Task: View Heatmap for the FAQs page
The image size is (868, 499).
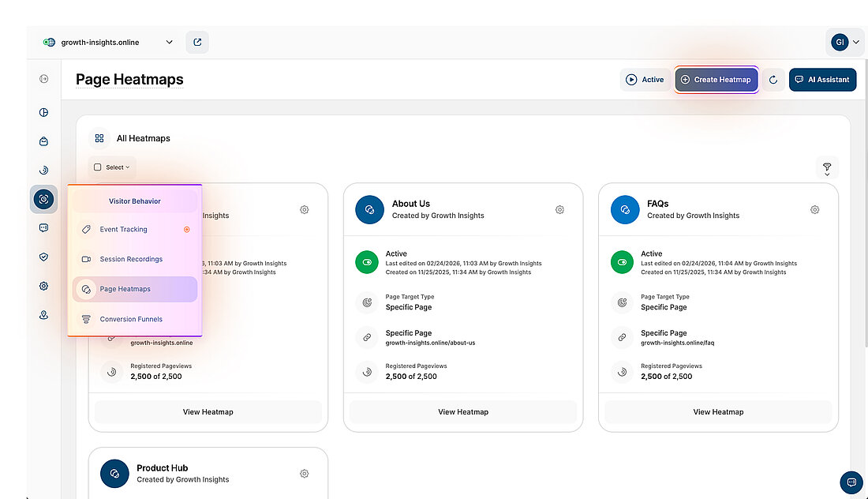Action: pos(717,411)
